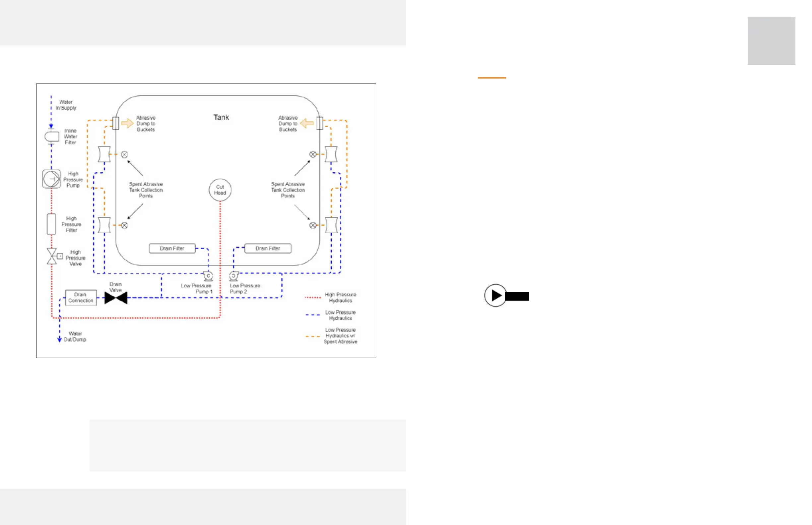Viewport: 812px width, 525px height.
Task: Click the circular play button
Action: 495,295
